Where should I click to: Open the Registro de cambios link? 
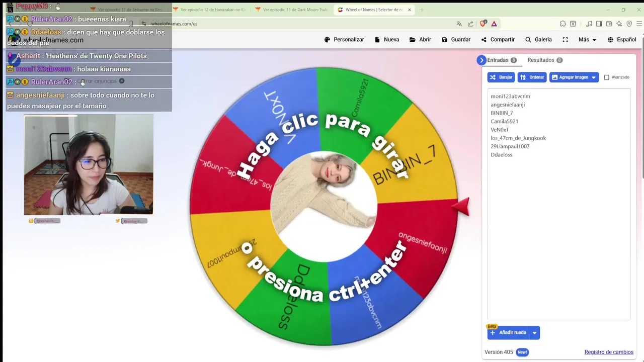pyautogui.click(x=609, y=352)
